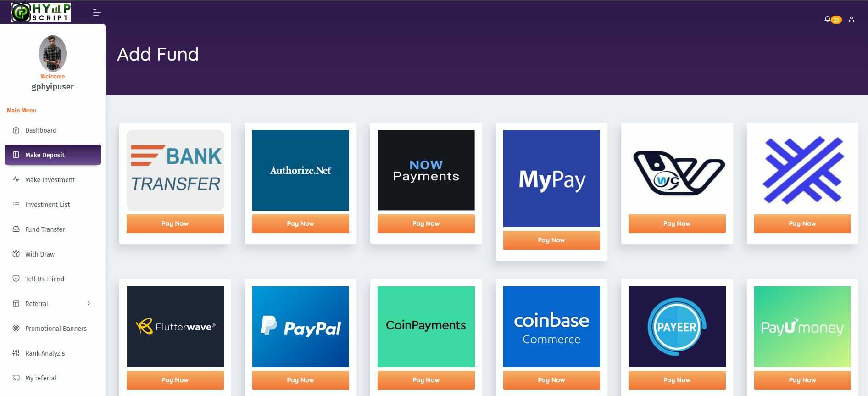Pay Now under the PayPal card
Image resolution: width=868 pixels, height=396 pixels.
(300, 380)
